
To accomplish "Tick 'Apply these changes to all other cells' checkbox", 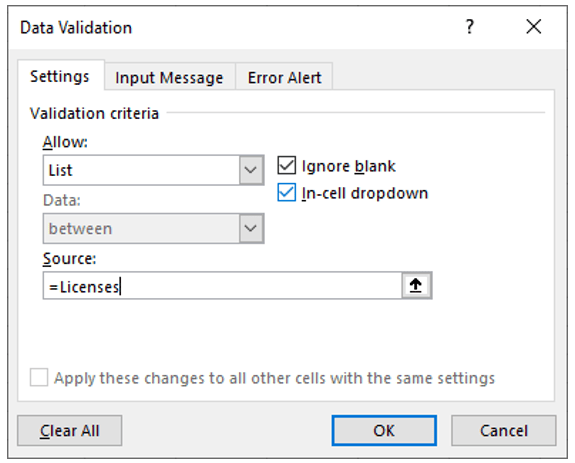I will [39, 378].
